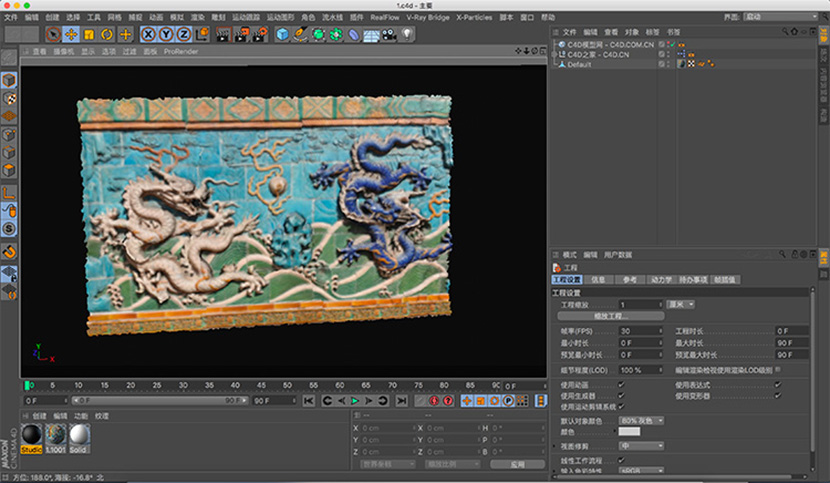Play the animation forward
The image size is (830, 483).
[x=355, y=401]
